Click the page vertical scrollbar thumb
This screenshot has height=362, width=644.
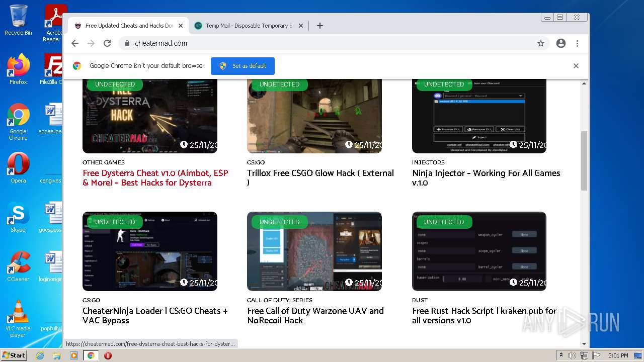point(584,160)
